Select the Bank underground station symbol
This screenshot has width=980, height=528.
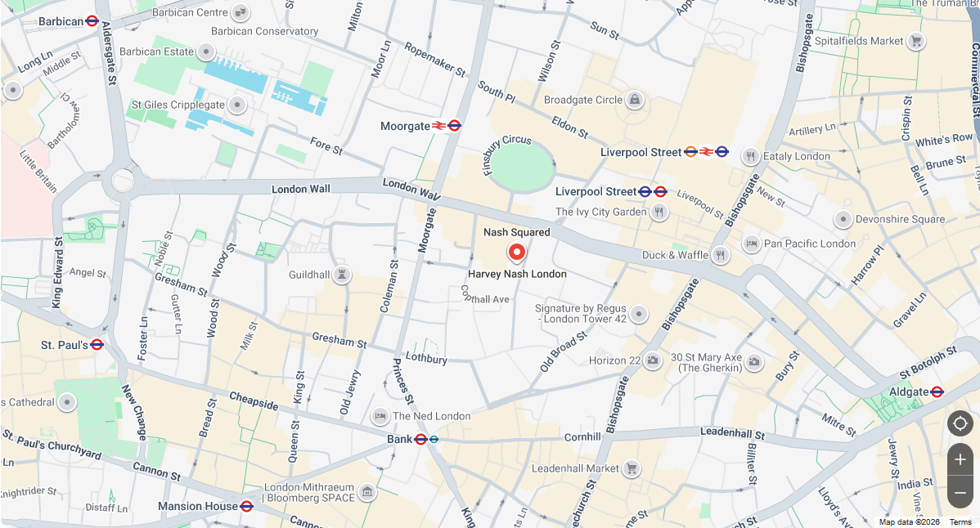click(x=421, y=440)
